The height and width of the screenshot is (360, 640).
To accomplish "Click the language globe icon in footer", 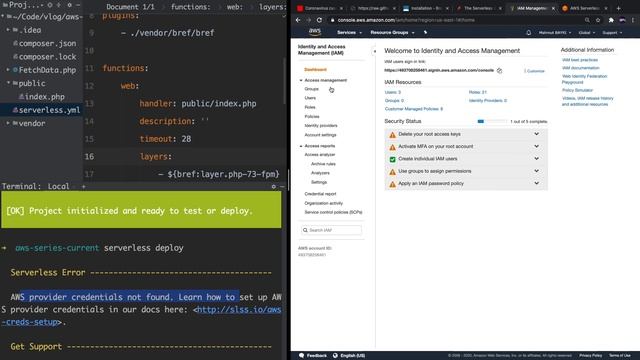I will 335,356.
